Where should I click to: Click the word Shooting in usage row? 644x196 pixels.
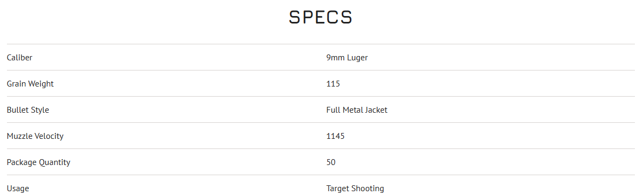pos(368,189)
